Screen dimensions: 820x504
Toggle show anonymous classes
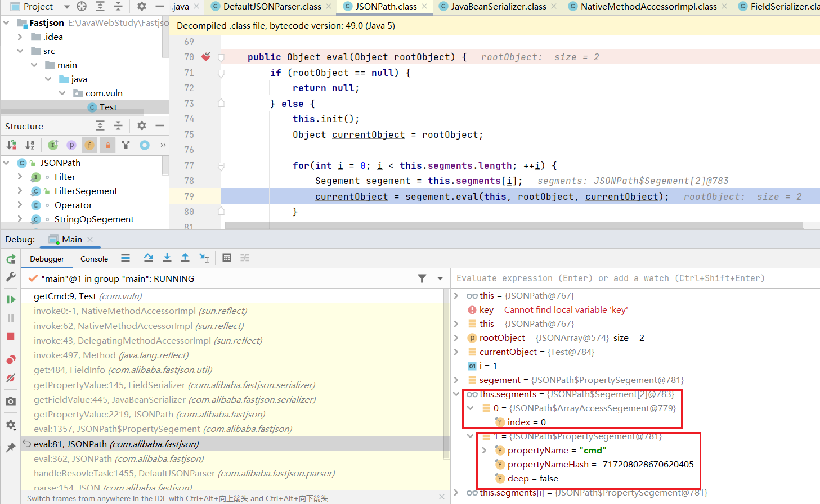[126, 145]
